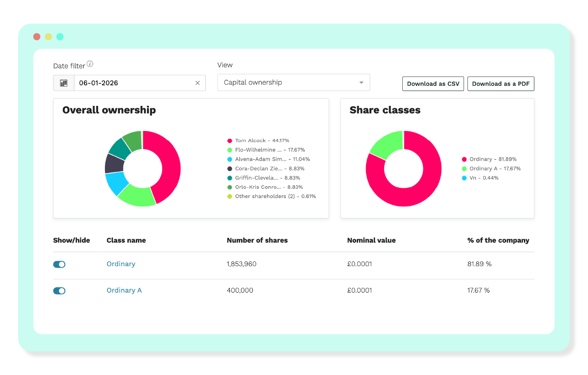Click the Date filter info icon
This screenshot has width=588, height=375.
[90, 64]
